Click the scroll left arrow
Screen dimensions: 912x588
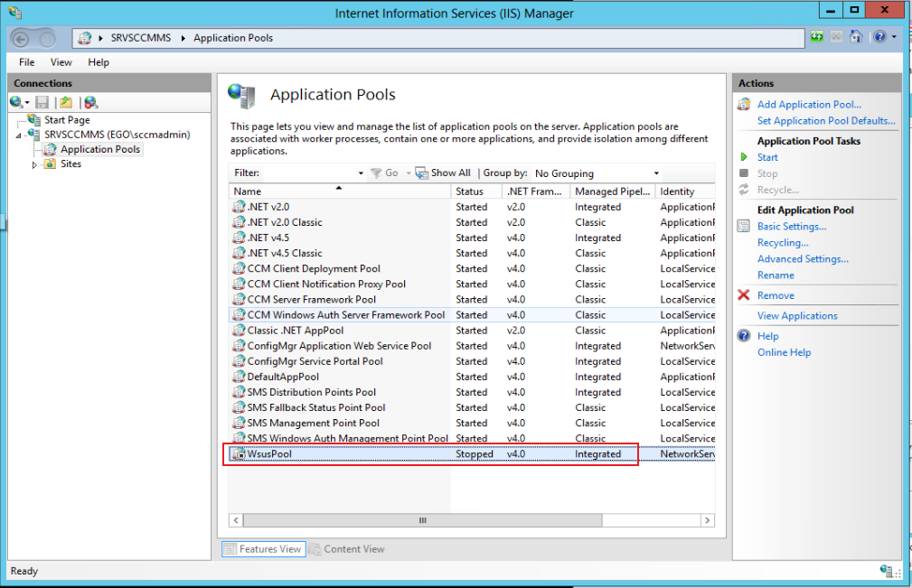[236, 520]
